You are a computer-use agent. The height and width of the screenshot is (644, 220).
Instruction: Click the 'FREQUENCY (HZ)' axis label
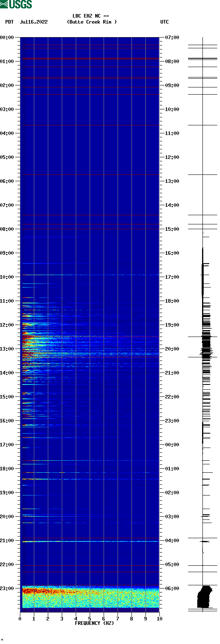coord(94,623)
